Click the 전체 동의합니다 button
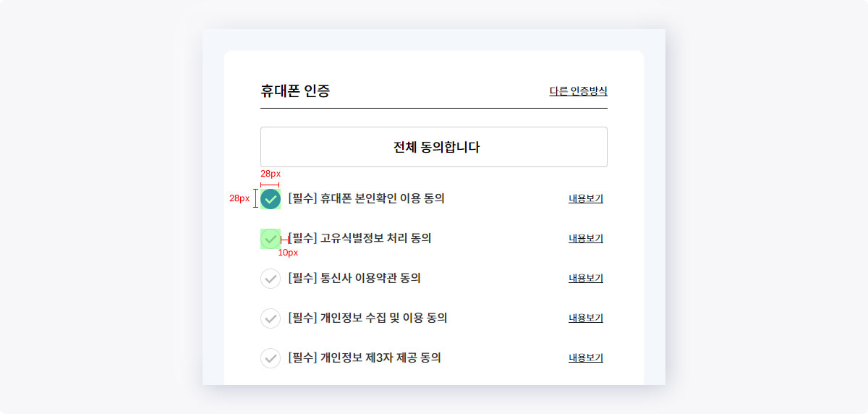The height and width of the screenshot is (414, 868). point(434,147)
